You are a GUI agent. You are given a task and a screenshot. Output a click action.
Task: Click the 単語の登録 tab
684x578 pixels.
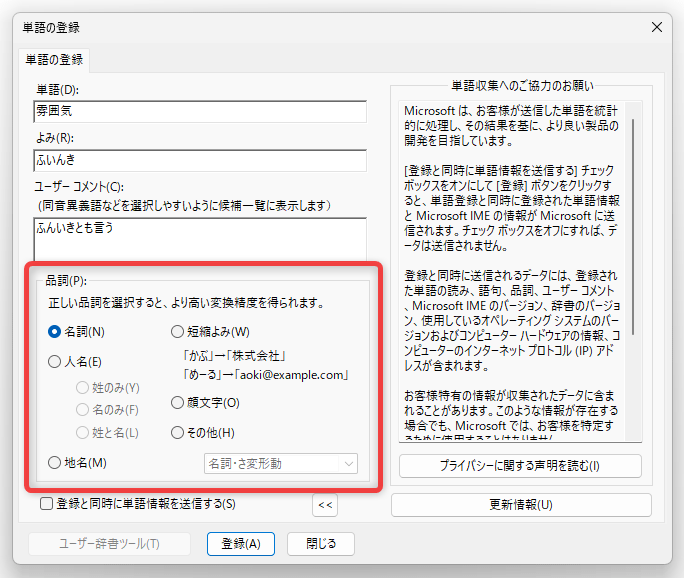[x=54, y=60]
